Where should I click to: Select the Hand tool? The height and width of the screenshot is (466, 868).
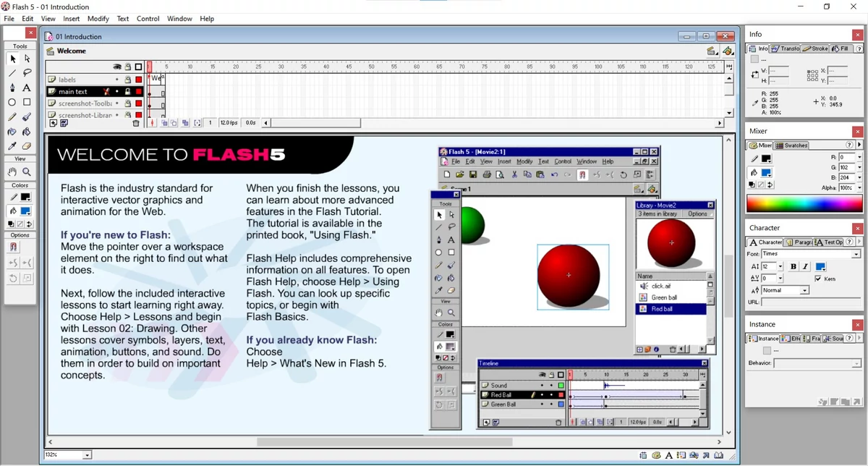tap(12, 172)
